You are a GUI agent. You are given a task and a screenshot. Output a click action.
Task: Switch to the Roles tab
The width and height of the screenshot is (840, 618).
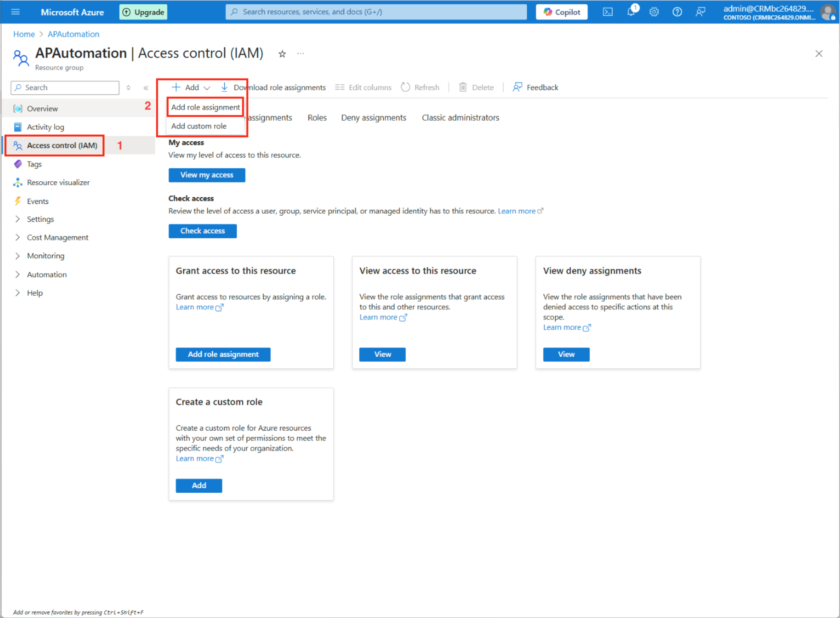[317, 118]
